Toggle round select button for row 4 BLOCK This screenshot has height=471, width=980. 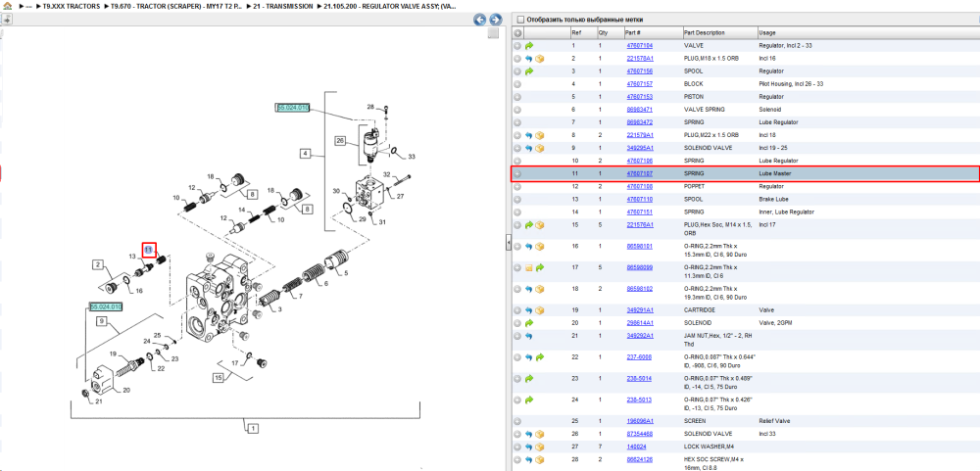click(x=517, y=83)
